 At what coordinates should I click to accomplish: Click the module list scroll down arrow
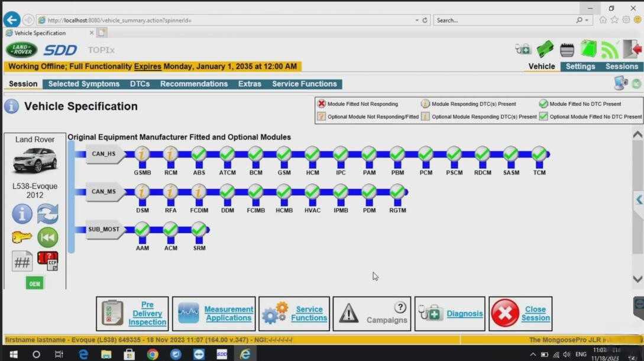(x=637, y=279)
